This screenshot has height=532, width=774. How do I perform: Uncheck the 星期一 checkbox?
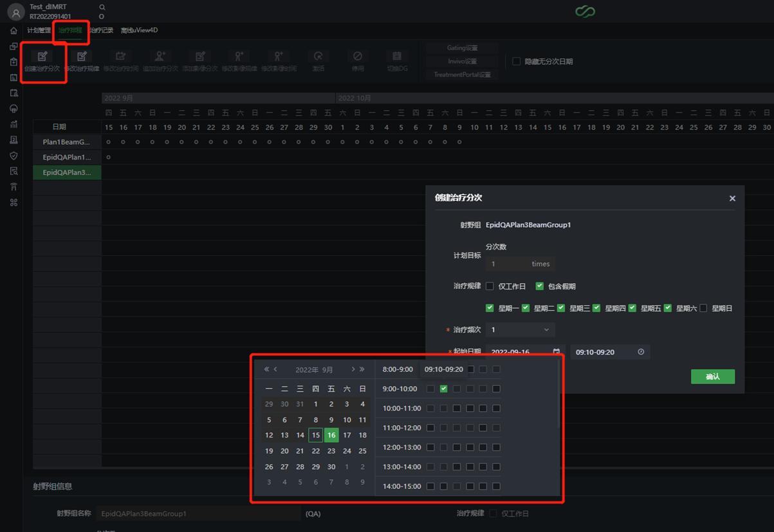pyautogui.click(x=490, y=308)
